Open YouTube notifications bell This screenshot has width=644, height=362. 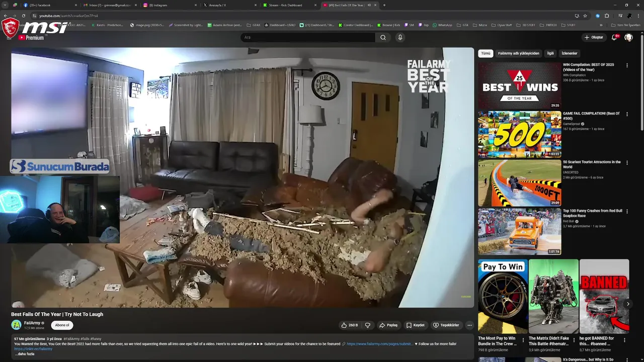tap(614, 37)
